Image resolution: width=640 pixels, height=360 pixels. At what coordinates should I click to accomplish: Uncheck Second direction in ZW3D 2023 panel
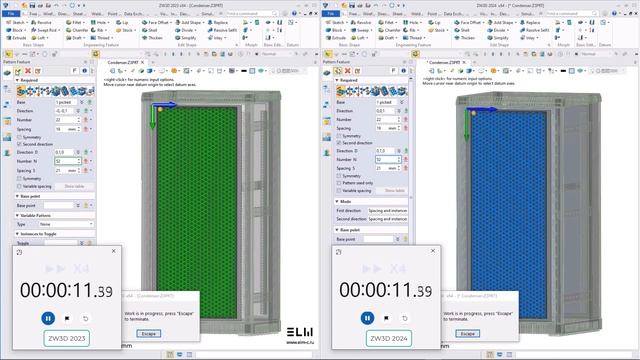(x=20, y=144)
